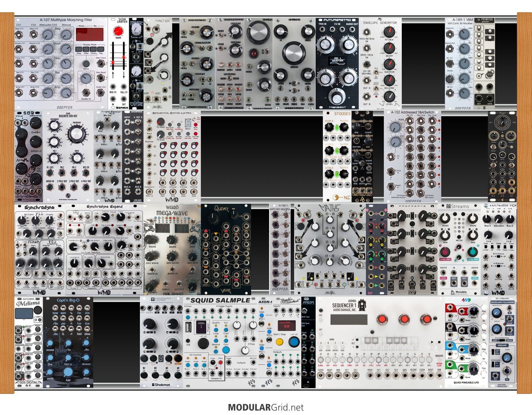
Task: Click the SUSTAIN knob on Envelope Generator
Action: pos(389,65)
